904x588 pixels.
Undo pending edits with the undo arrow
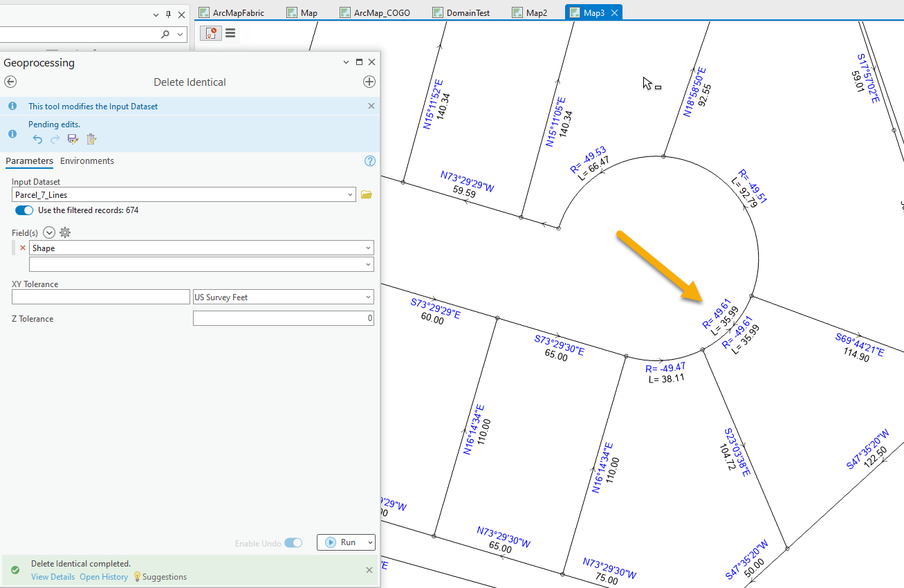(x=37, y=139)
